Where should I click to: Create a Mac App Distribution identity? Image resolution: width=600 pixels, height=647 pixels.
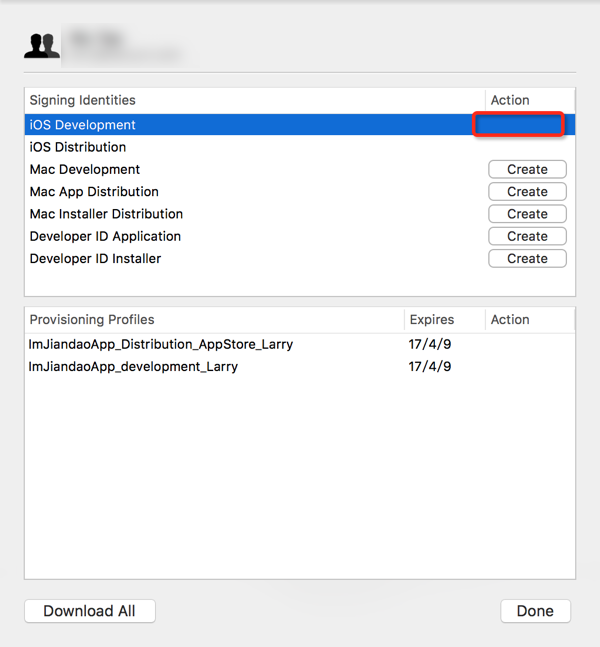527,191
